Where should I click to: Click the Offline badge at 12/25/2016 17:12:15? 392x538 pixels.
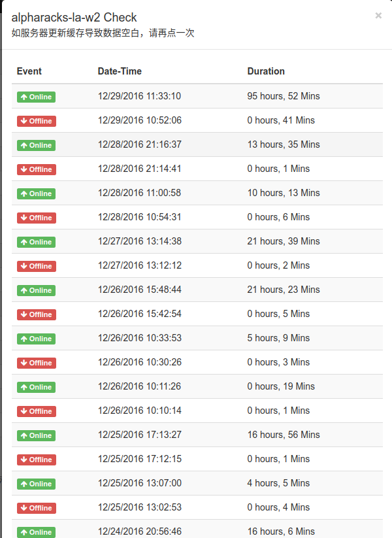[37, 460]
